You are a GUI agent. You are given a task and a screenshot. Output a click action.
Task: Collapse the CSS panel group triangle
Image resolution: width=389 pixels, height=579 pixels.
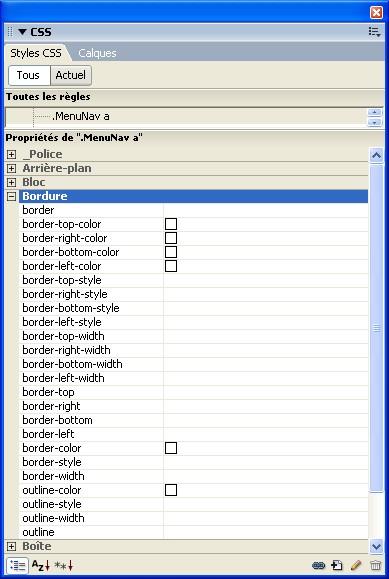click(x=22, y=32)
